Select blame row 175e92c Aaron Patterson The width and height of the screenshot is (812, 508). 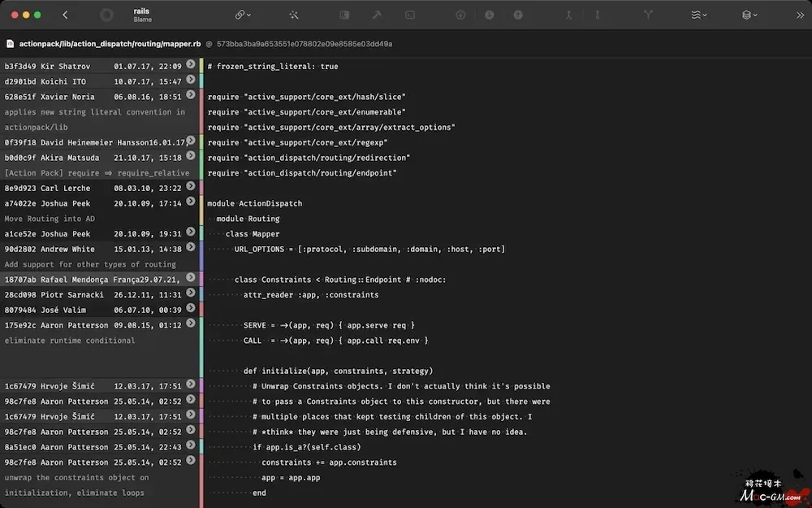pyautogui.click(x=99, y=326)
